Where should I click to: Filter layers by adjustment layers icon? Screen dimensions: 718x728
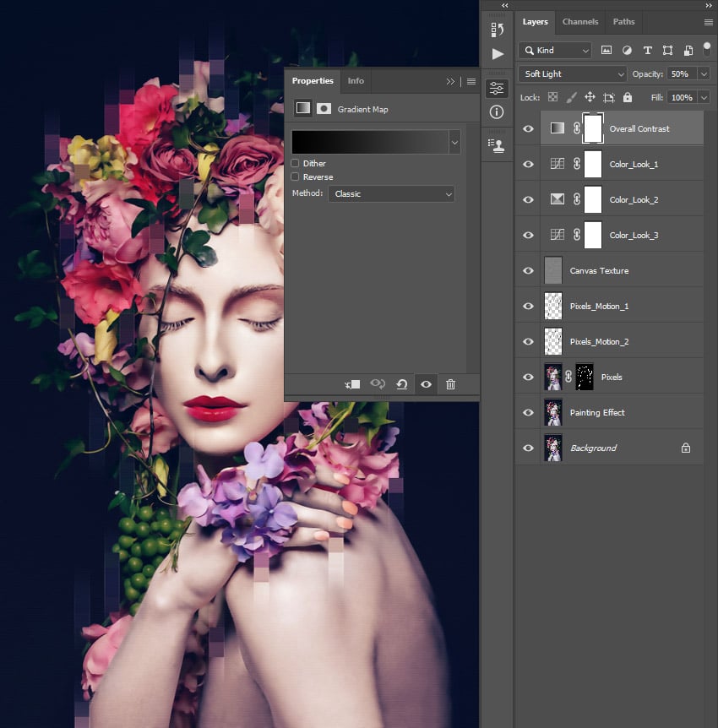click(x=627, y=50)
